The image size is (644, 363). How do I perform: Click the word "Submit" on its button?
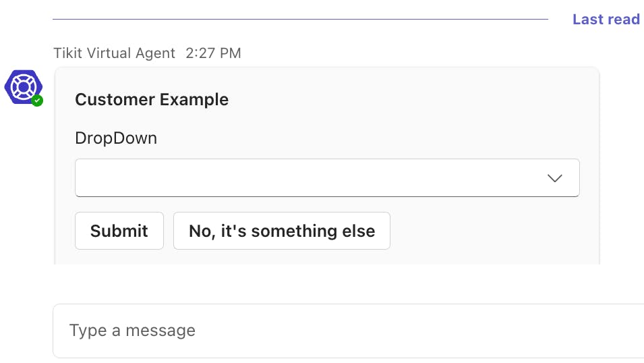(119, 231)
